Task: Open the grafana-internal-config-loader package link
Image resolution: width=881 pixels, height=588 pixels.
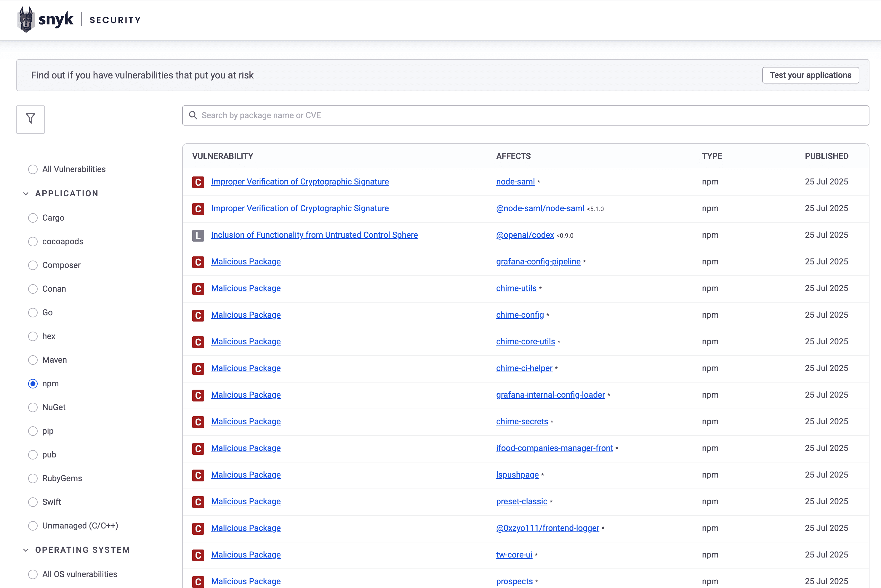Action: click(x=550, y=395)
